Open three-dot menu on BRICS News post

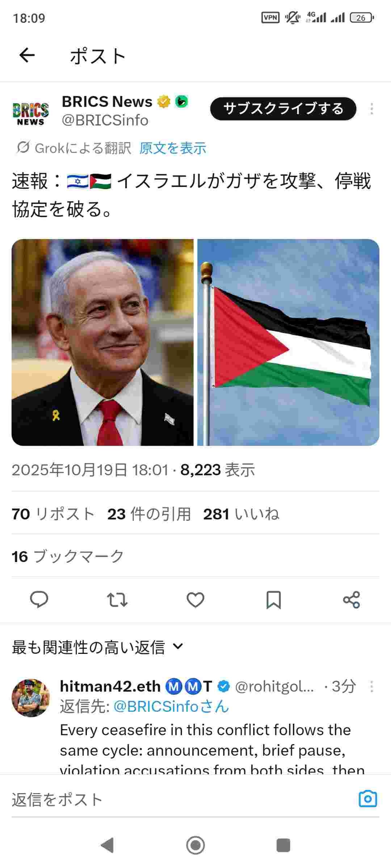click(x=371, y=109)
